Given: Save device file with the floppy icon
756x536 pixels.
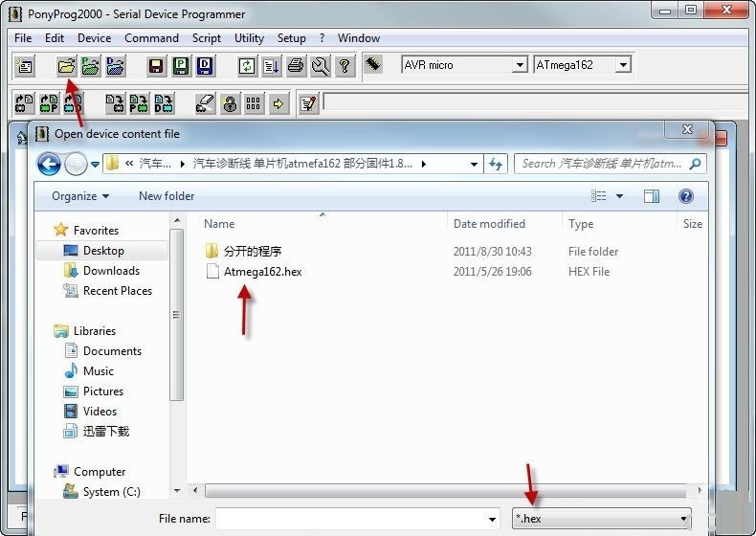Looking at the screenshot, I should (x=156, y=66).
